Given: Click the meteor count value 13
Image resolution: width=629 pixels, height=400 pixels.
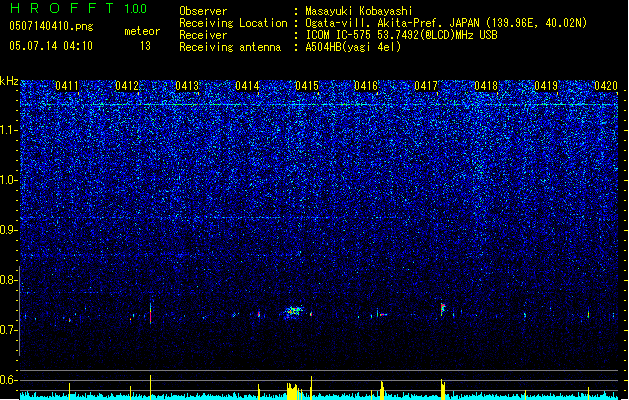Looking at the screenshot, I should point(145,46).
